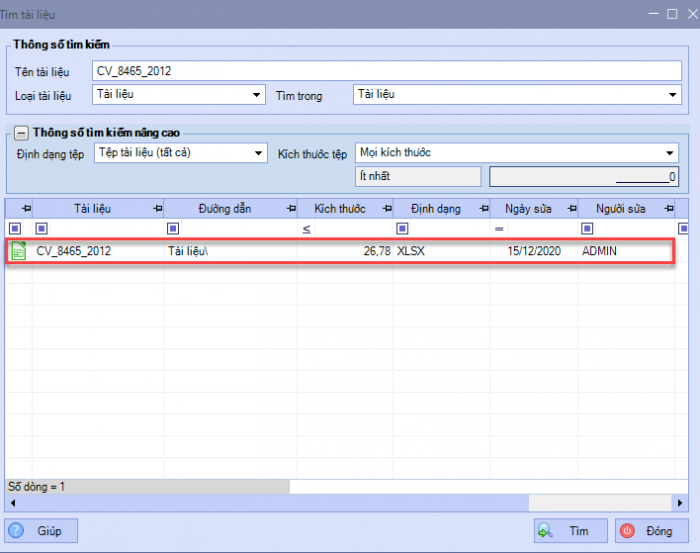This screenshot has width=700, height=553.
Task: Pin the Định dạng column header
Action: (x=482, y=208)
